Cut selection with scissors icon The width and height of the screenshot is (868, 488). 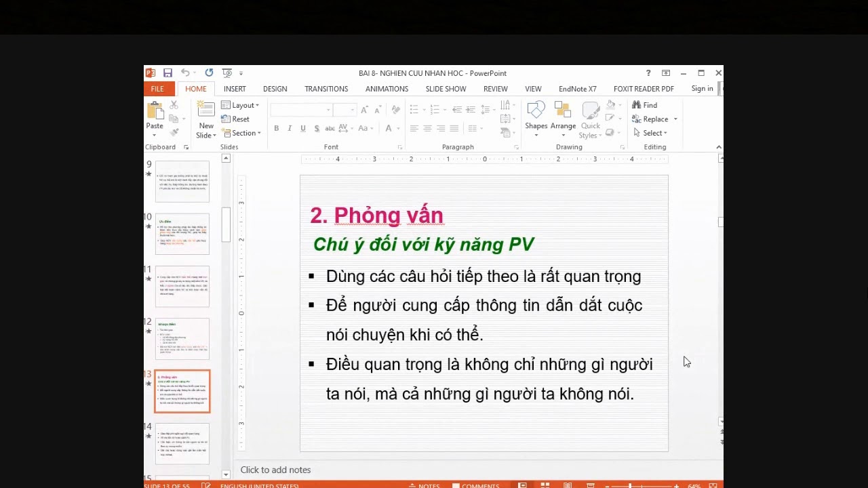tap(174, 105)
